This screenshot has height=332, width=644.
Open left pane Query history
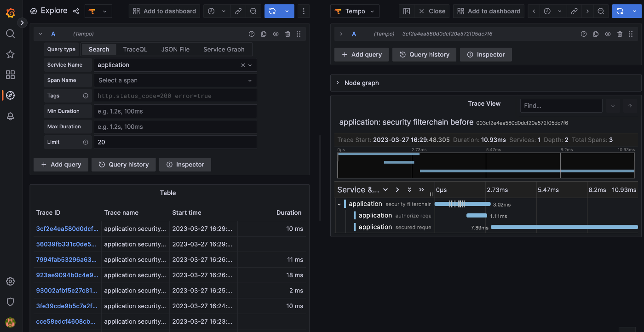click(124, 165)
